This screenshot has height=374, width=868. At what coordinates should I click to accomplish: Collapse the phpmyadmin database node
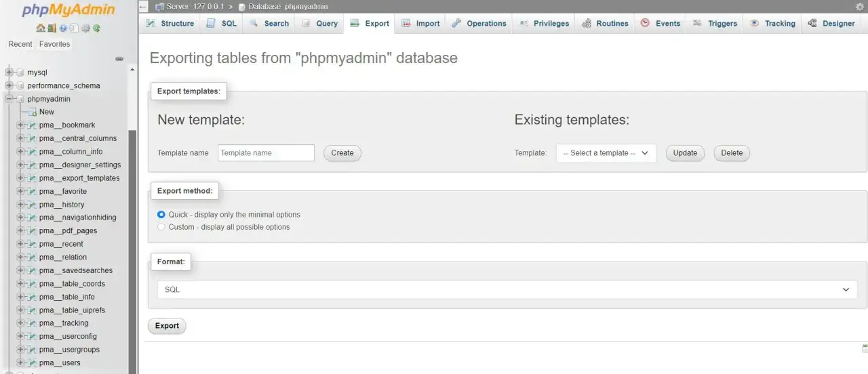click(x=9, y=99)
